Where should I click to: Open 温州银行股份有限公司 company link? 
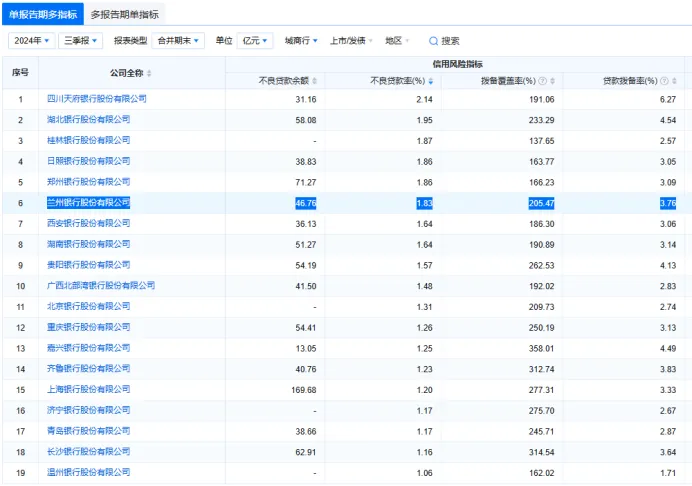88,472
